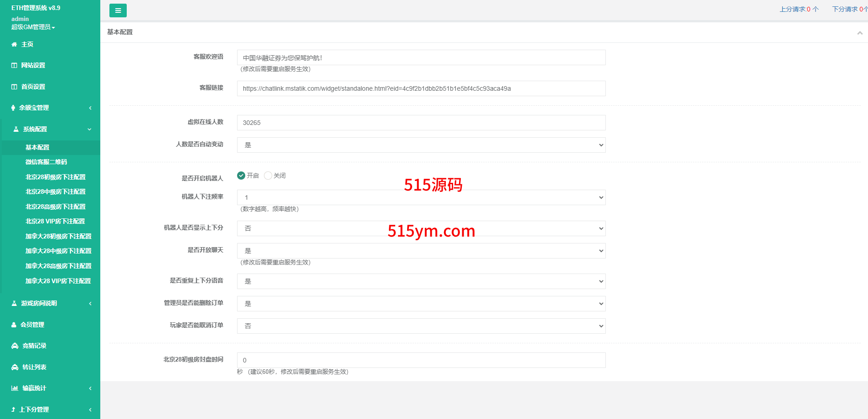Click the 首页设置 sidebar icon
This screenshot has height=419, width=868.
coord(14,87)
